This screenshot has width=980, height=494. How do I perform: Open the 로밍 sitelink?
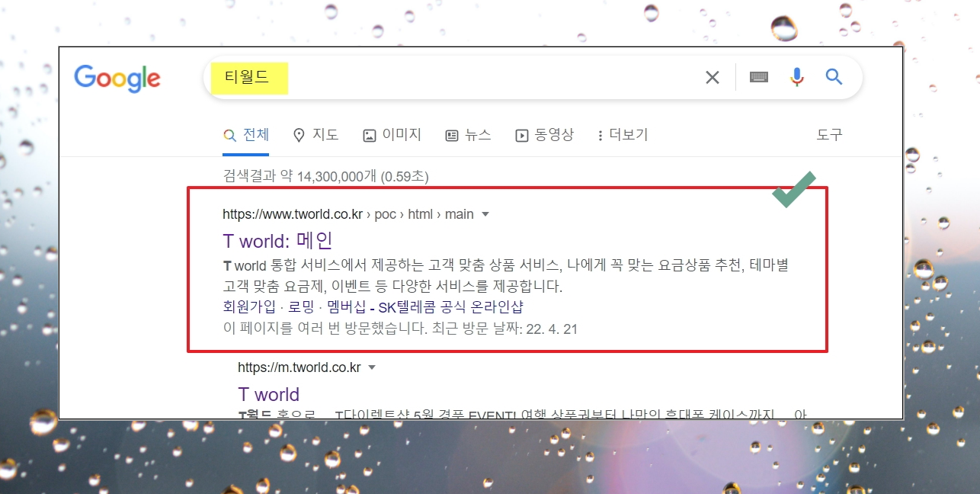[x=301, y=306]
